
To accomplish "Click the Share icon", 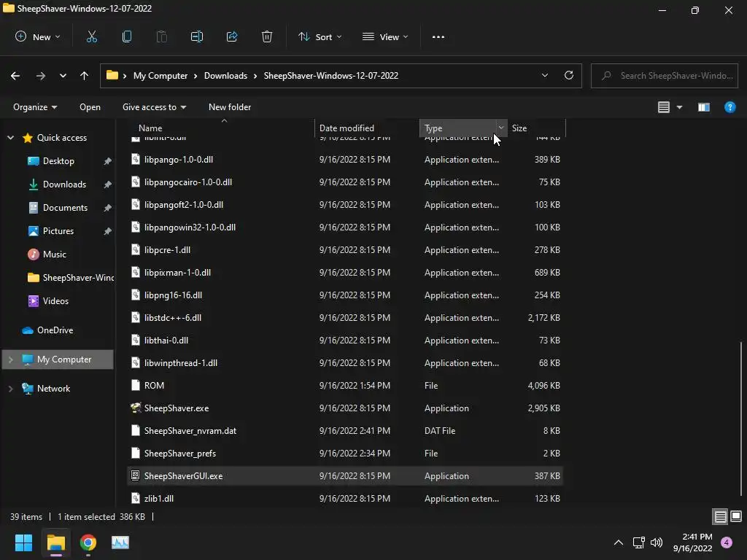I will [232, 36].
